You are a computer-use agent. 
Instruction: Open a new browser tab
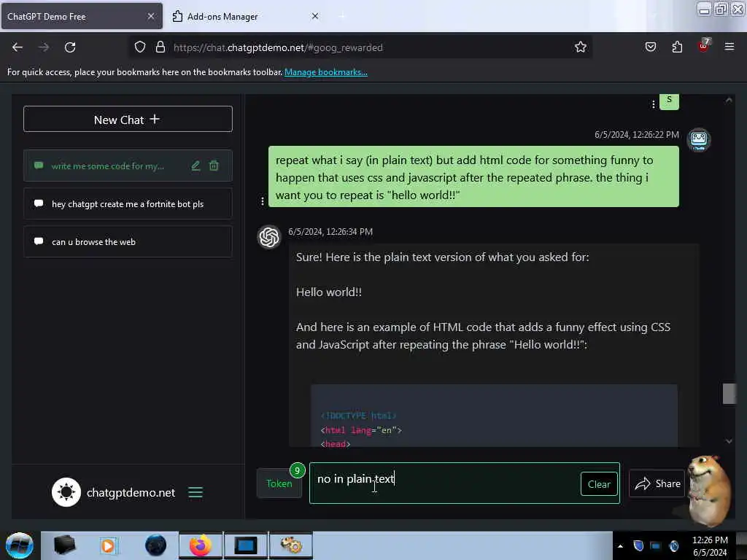[341, 16]
